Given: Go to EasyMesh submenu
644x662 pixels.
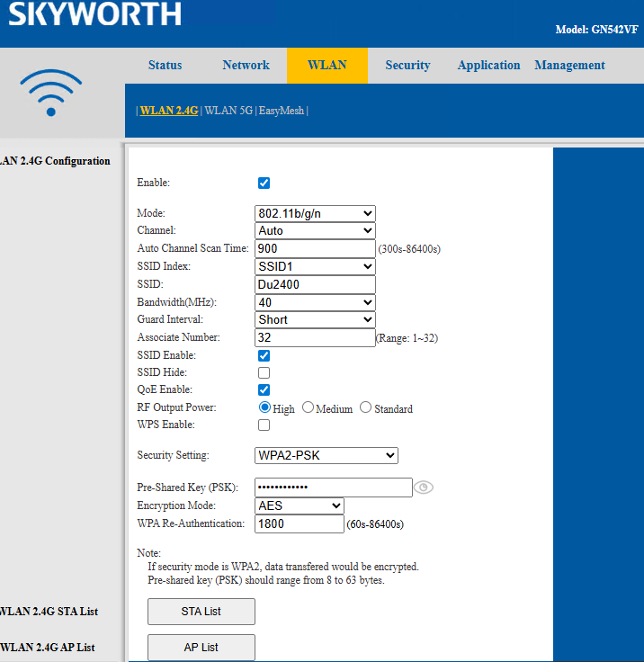Looking at the screenshot, I should [x=282, y=111].
